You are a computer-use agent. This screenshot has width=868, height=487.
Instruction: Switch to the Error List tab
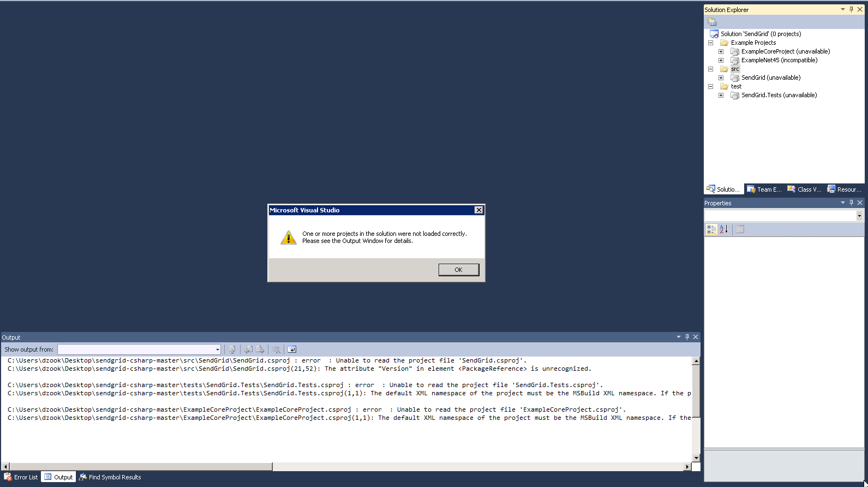21,477
